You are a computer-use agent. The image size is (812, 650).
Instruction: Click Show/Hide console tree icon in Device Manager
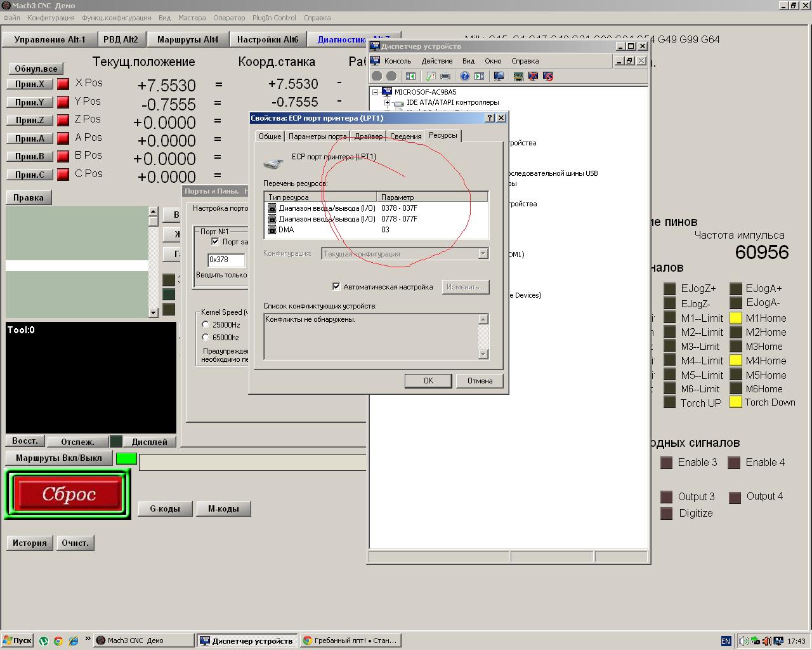(x=410, y=76)
